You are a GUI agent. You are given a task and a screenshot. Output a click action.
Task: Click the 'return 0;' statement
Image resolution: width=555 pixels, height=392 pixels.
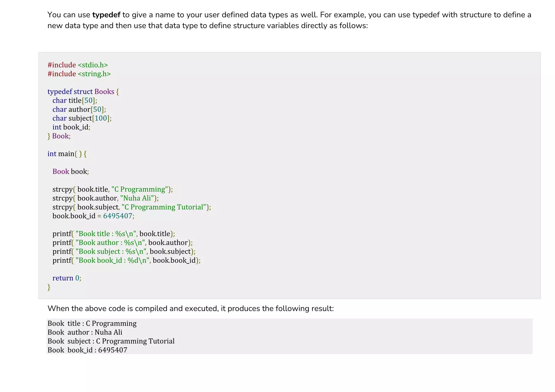click(x=67, y=278)
